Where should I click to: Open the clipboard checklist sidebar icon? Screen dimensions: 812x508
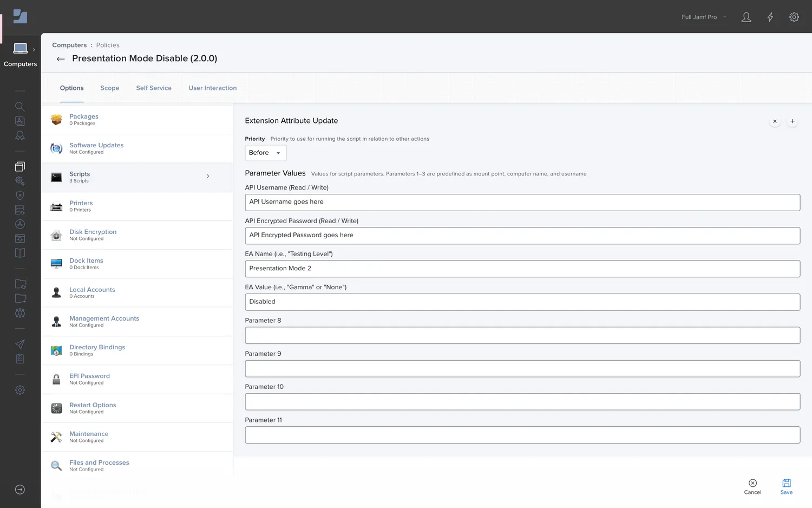pyautogui.click(x=20, y=359)
